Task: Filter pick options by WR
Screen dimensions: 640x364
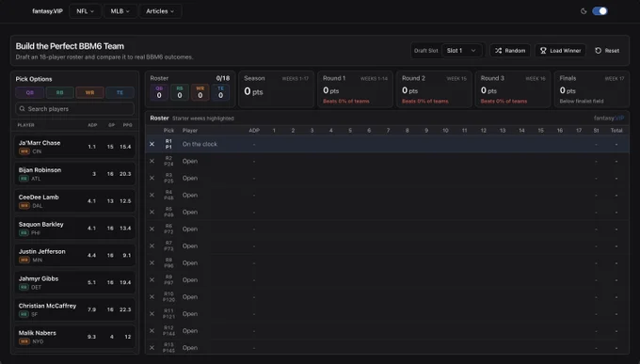Action: 89,92
